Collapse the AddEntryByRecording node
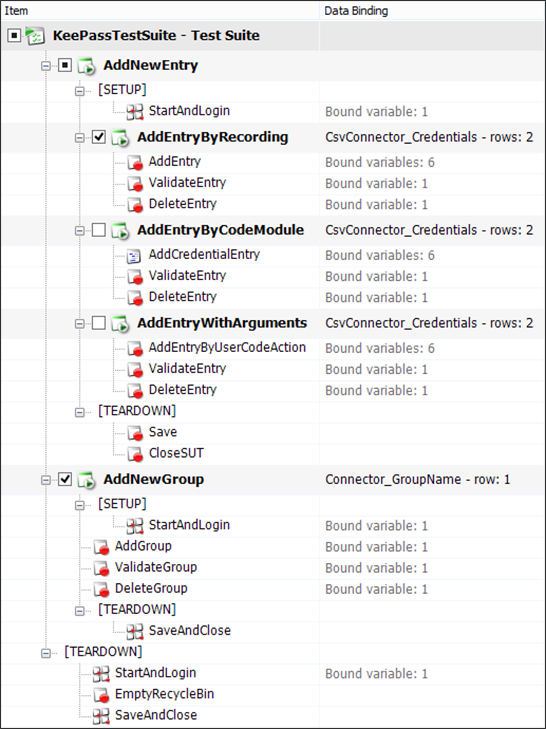The height and width of the screenshot is (729, 546). (x=80, y=138)
